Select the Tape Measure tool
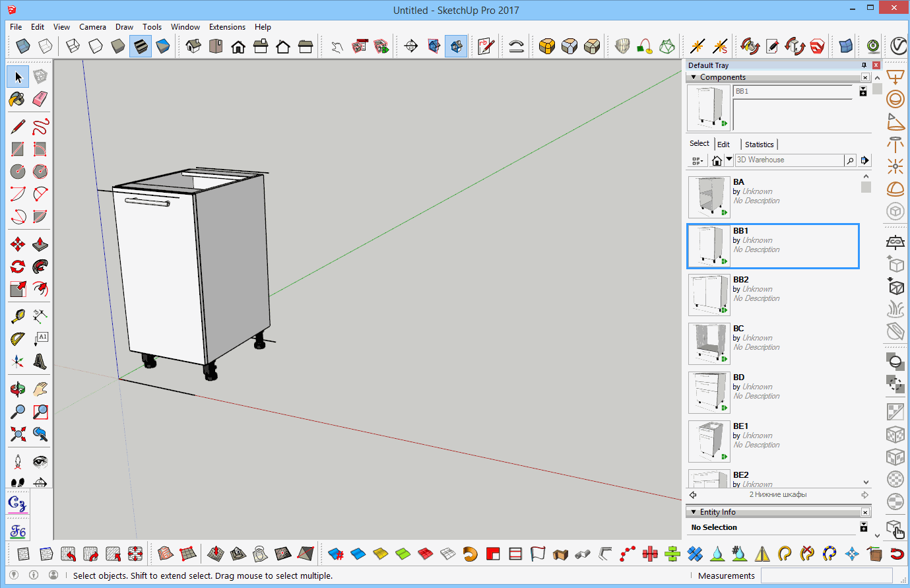910x588 pixels. (17, 315)
